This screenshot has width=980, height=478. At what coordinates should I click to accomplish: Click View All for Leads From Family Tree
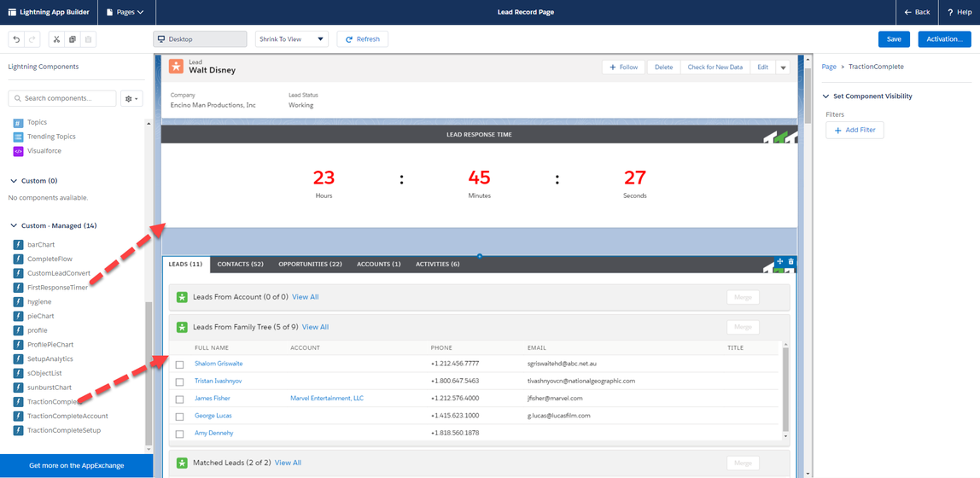(x=315, y=327)
